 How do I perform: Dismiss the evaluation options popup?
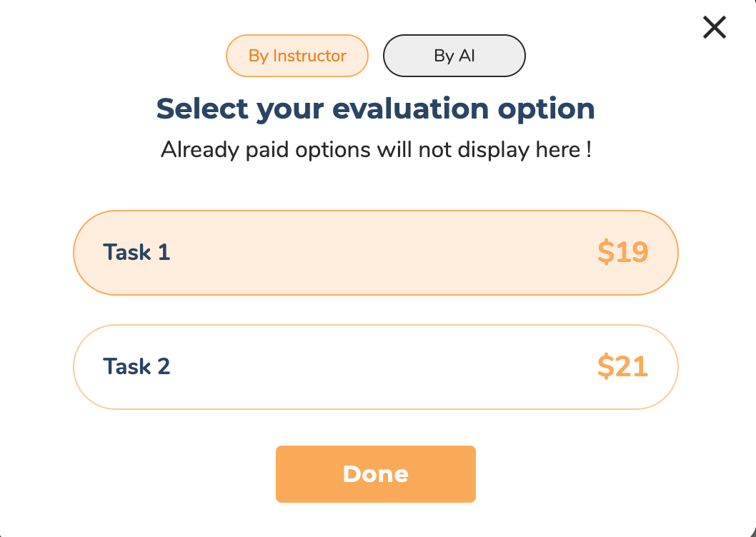click(x=715, y=28)
